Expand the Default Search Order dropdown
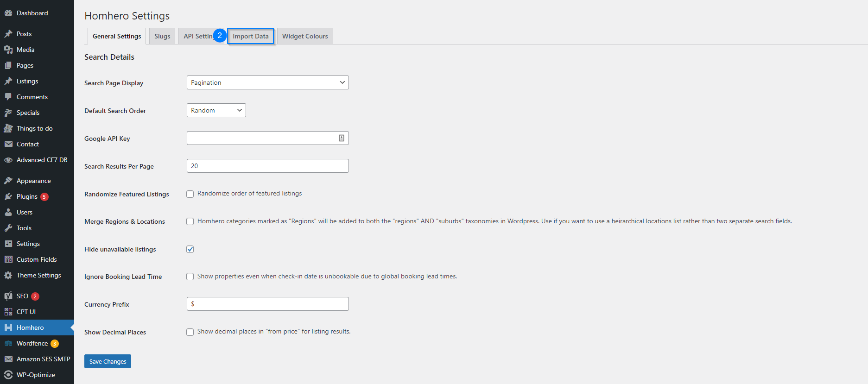The height and width of the screenshot is (384, 868). point(216,110)
